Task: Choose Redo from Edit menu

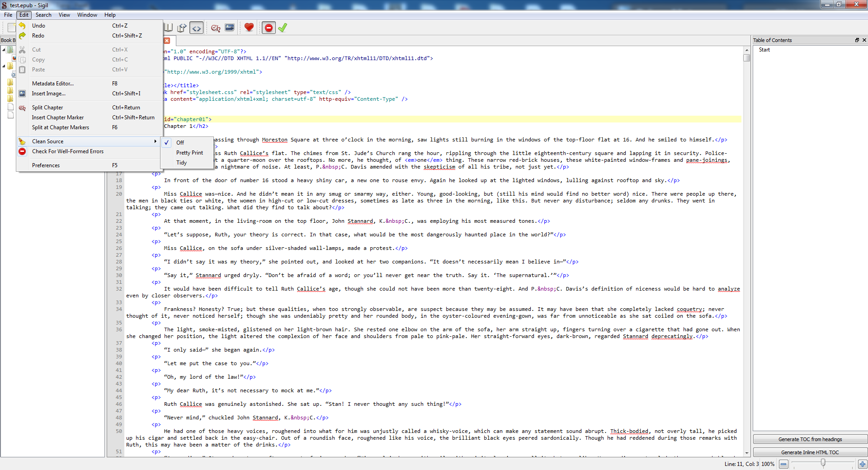Action: 90,36
